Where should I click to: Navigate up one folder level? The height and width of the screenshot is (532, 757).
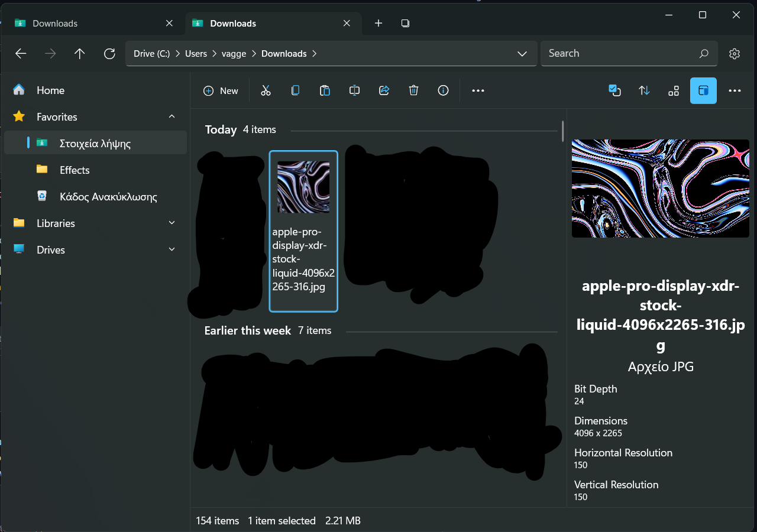(80, 54)
